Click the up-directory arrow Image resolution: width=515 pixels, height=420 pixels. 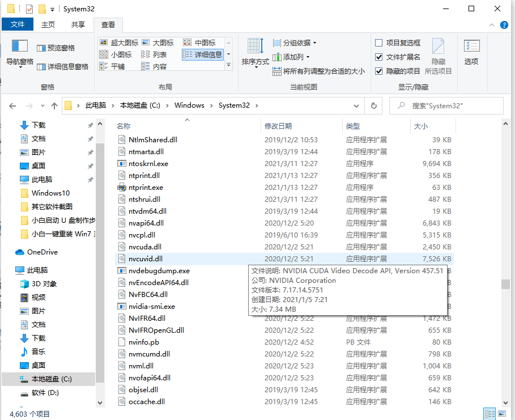(54, 105)
